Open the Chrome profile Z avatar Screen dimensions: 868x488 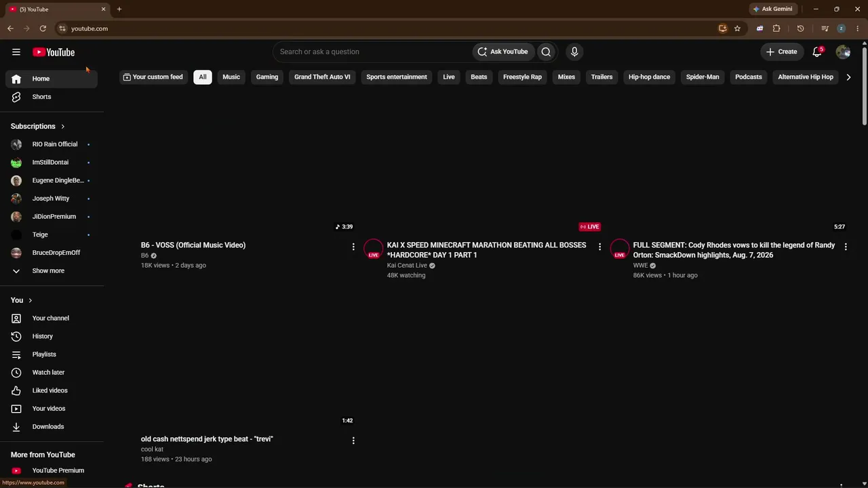(x=841, y=28)
